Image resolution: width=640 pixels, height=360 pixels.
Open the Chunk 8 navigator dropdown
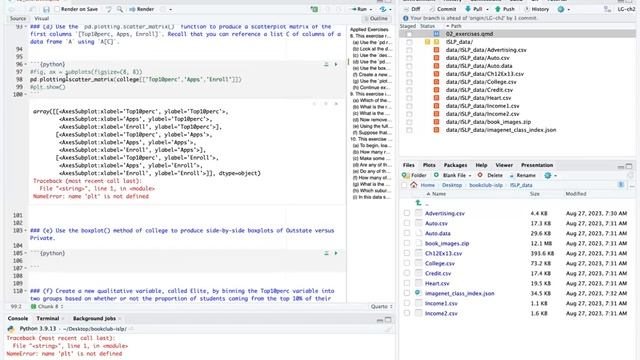point(46,307)
